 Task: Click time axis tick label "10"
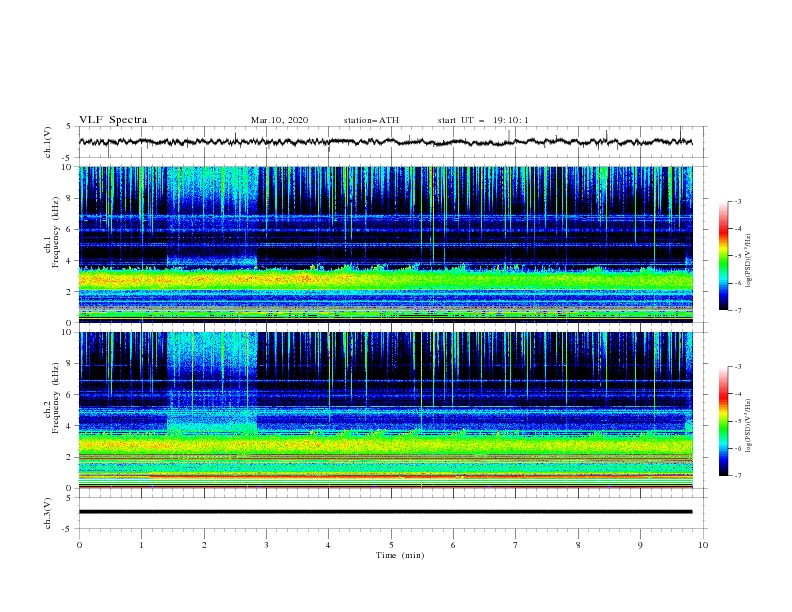(703, 545)
